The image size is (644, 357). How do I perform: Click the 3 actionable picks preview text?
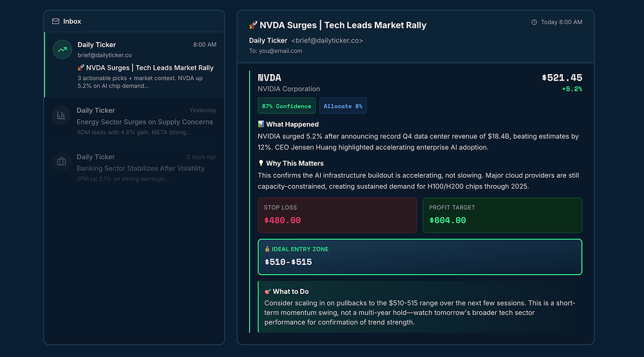click(140, 82)
